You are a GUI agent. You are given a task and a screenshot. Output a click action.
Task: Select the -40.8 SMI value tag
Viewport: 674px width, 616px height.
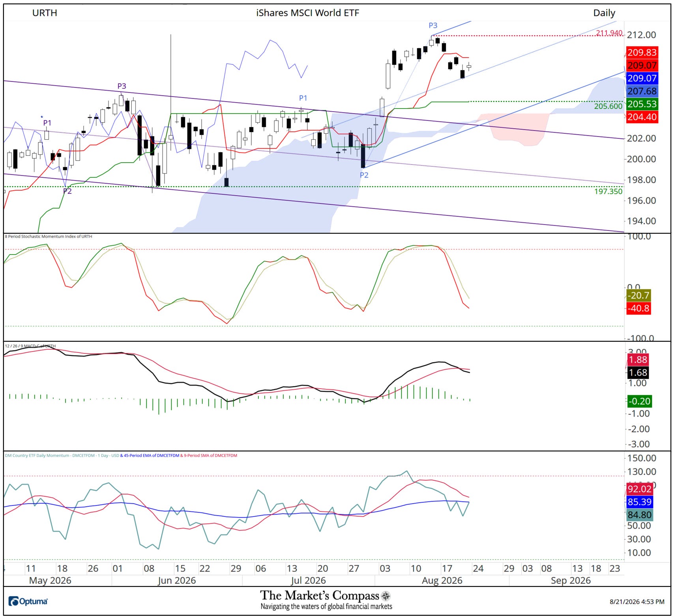coord(638,308)
